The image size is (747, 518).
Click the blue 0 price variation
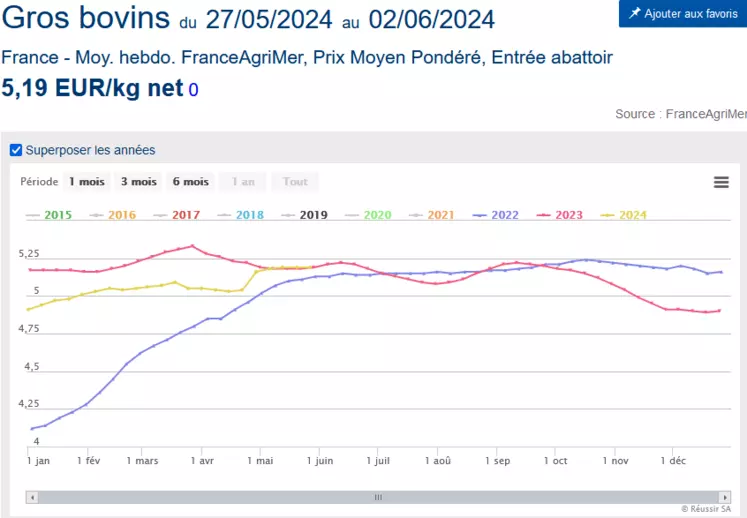click(193, 90)
